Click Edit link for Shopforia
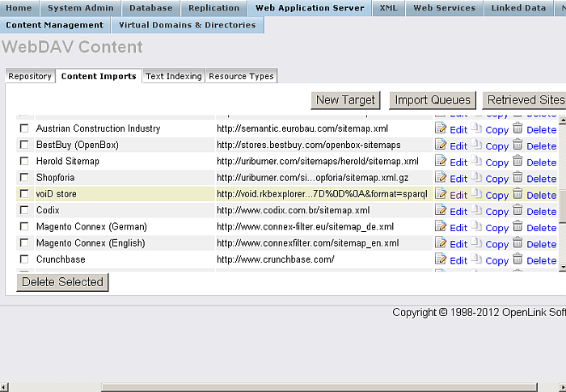Image resolution: width=566 pixels, height=392 pixels. point(458,179)
